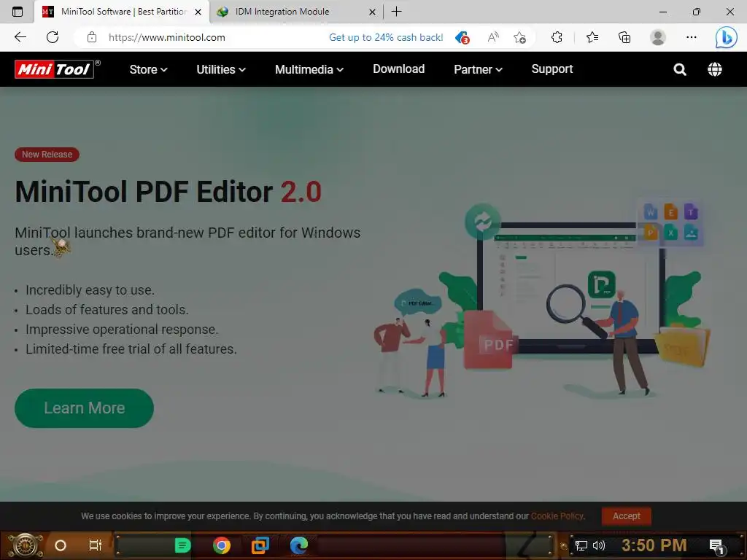Open Settings and more ellipsis menu
This screenshot has height=560, width=747.
coord(692,37)
